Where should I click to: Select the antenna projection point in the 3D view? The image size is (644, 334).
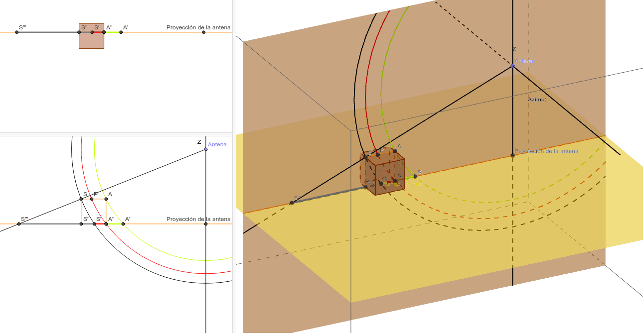coord(513,155)
